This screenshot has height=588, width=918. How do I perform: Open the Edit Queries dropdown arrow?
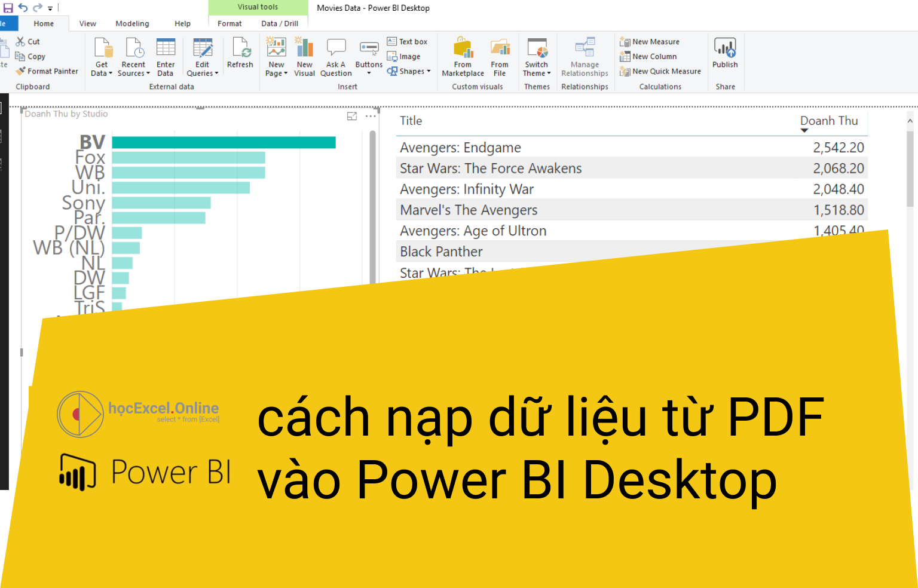(216, 73)
